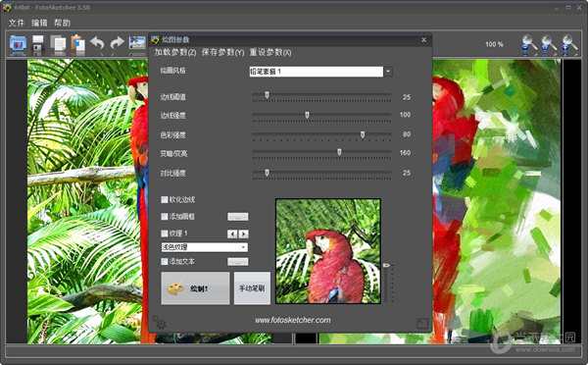Click 加载参数(Z) menu item

click(x=175, y=52)
